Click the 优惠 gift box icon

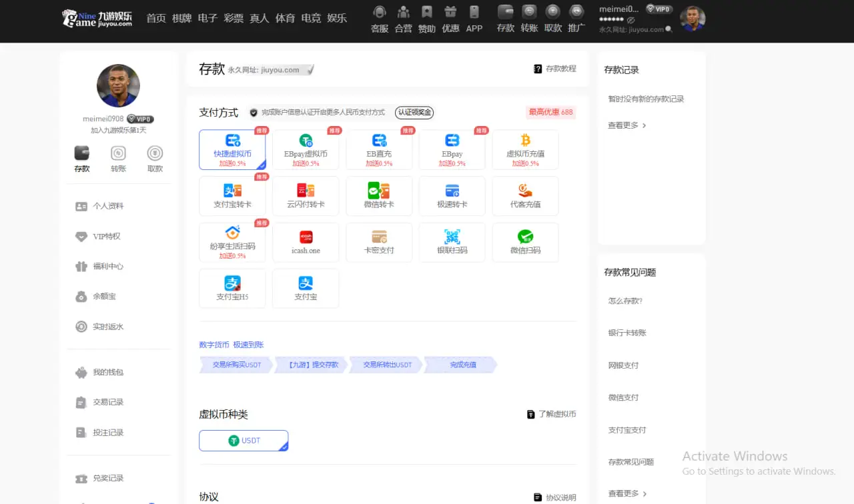(450, 12)
